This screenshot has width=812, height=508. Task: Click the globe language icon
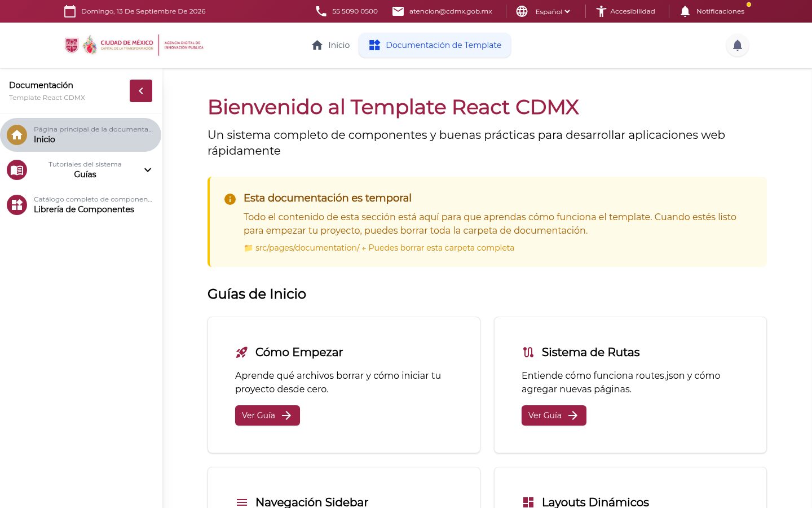click(x=522, y=11)
